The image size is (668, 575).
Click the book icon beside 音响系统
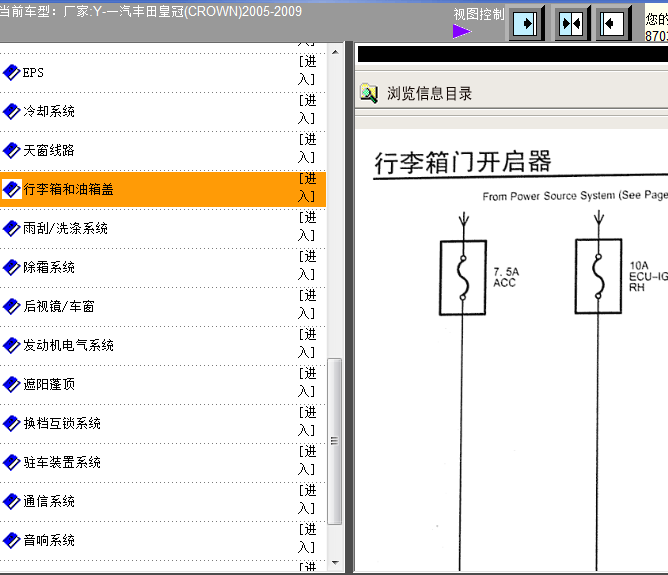[11, 540]
